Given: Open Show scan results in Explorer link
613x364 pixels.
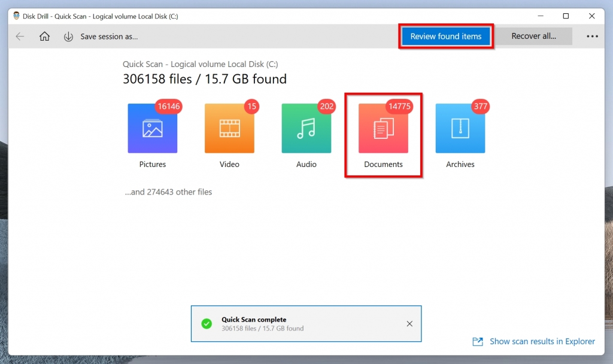Looking at the screenshot, I should click(x=542, y=341).
